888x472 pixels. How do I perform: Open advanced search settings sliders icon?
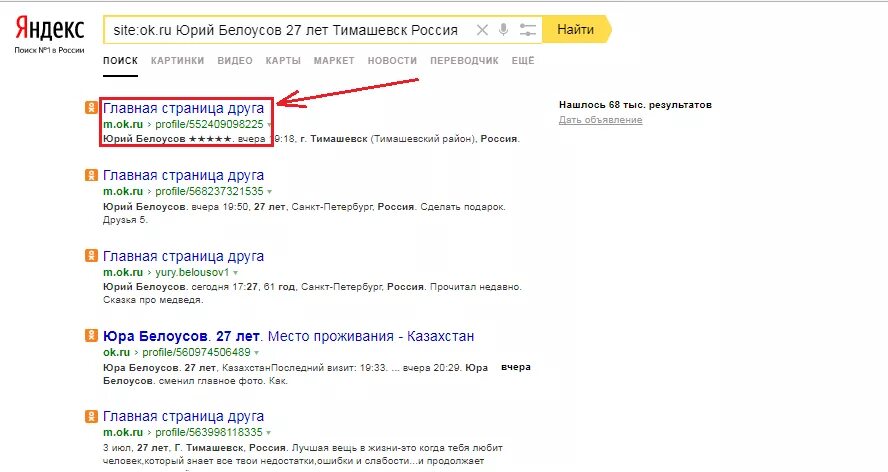[527, 30]
